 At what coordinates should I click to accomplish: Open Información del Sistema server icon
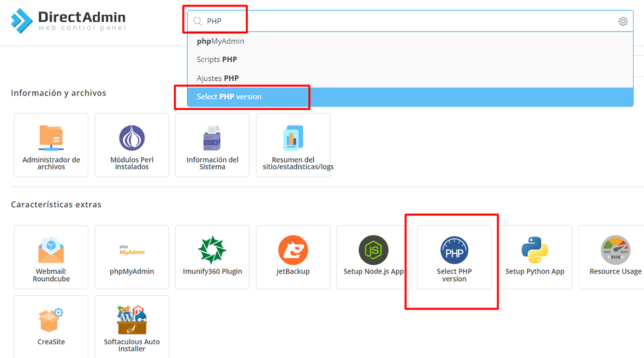tap(212, 138)
